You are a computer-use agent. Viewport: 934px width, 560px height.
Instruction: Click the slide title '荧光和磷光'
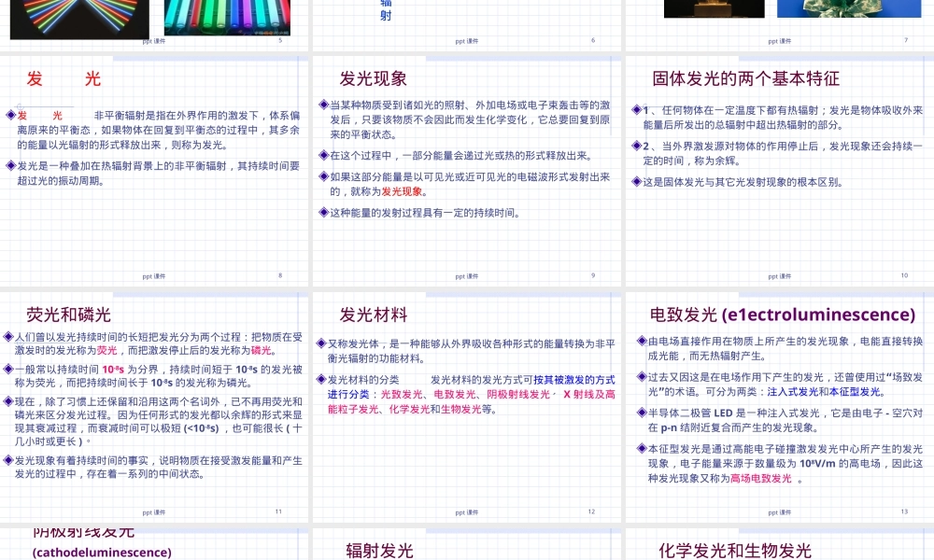(68, 315)
